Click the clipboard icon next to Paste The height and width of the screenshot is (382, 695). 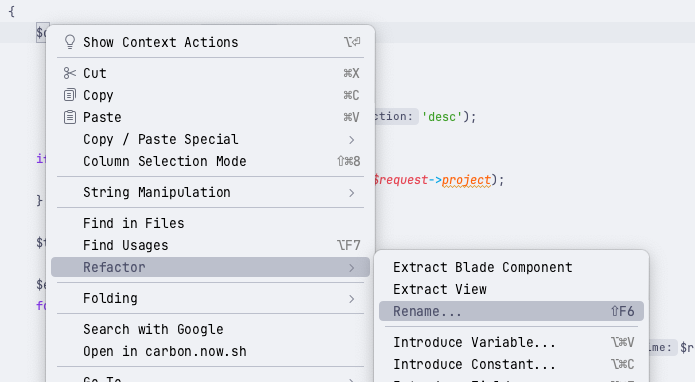click(x=70, y=117)
